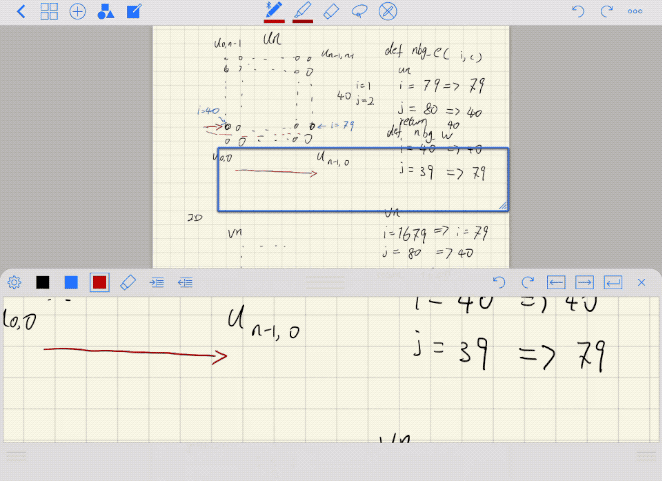Go back using the top-left chevron
662x481 pixels.
pyautogui.click(x=21, y=11)
